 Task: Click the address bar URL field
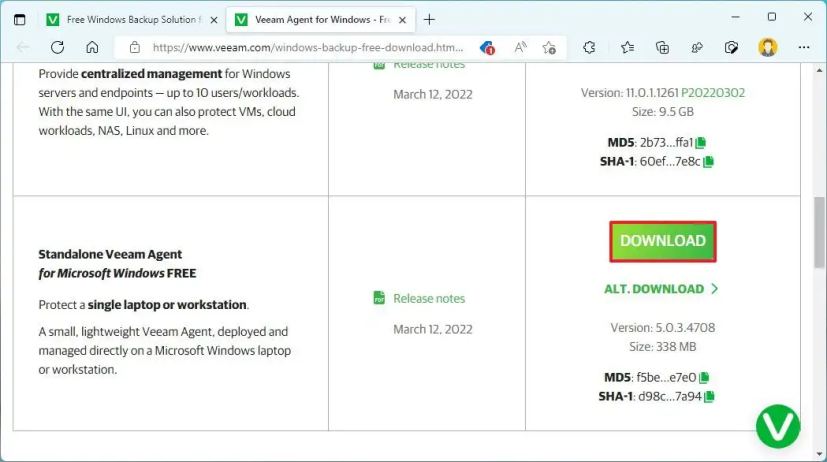coord(308,47)
